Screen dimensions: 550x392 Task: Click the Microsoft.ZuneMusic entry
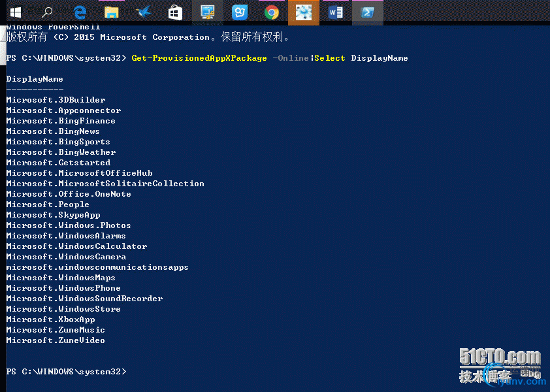56,331
